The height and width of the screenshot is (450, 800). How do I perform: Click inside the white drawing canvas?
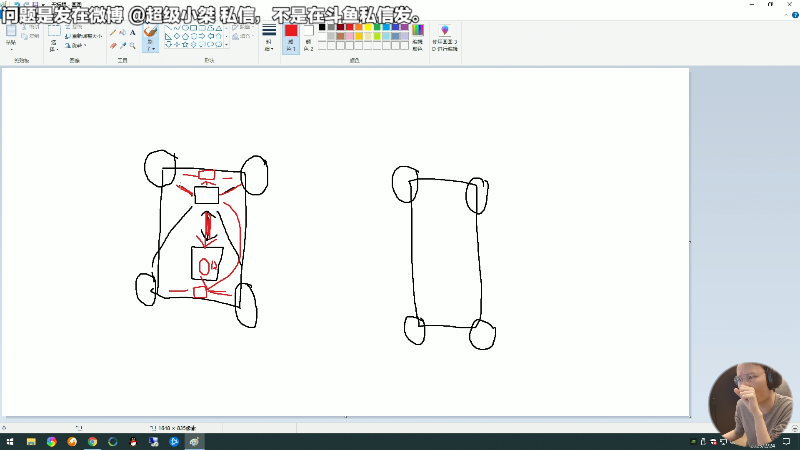[x=345, y=242]
